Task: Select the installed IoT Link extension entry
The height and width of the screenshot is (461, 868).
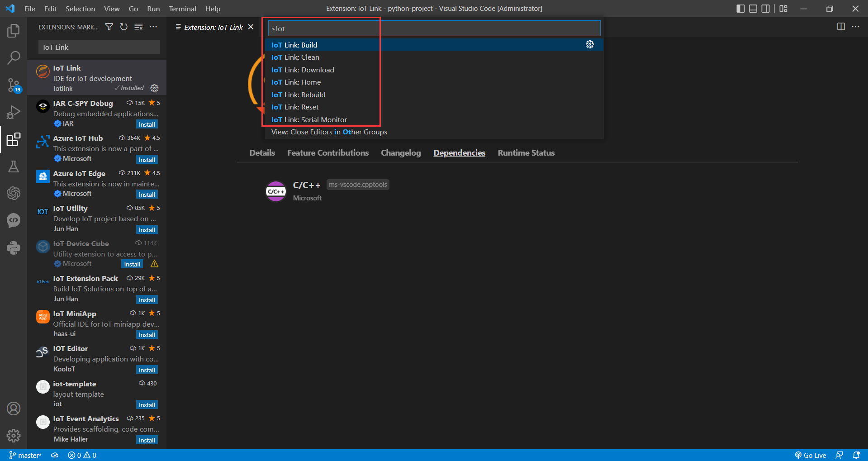Action: (x=97, y=78)
